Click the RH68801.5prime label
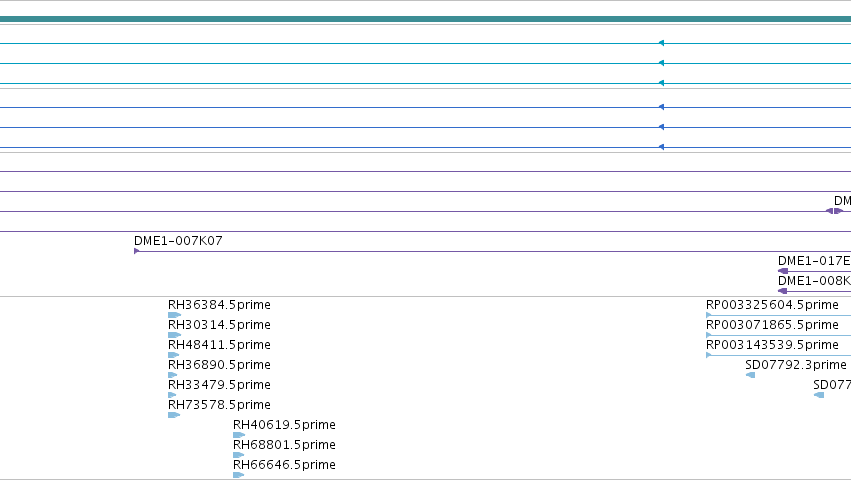Viewport: 851px width, 480px height. [x=284, y=445]
